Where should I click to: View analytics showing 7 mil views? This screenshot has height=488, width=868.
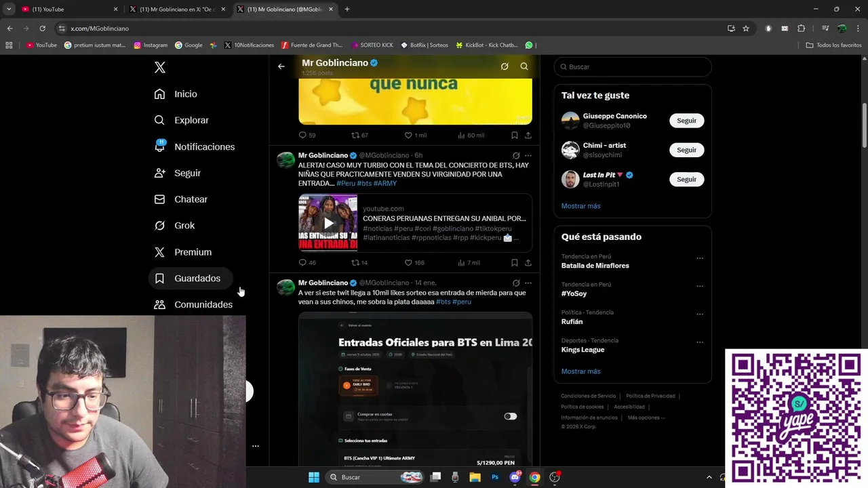[469, 262]
